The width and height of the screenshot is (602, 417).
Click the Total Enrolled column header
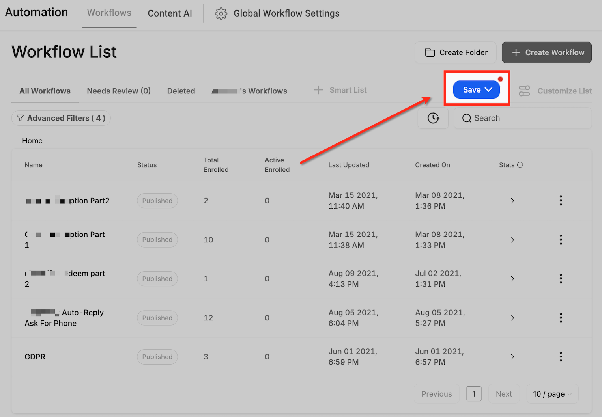[x=216, y=165]
